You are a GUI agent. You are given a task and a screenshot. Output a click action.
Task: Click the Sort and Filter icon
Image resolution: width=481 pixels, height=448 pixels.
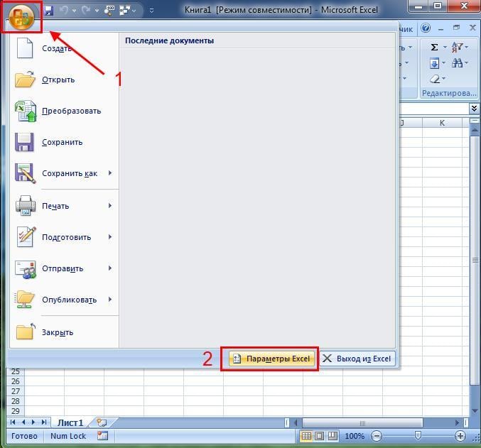pyautogui.click(x=458, y=47)
